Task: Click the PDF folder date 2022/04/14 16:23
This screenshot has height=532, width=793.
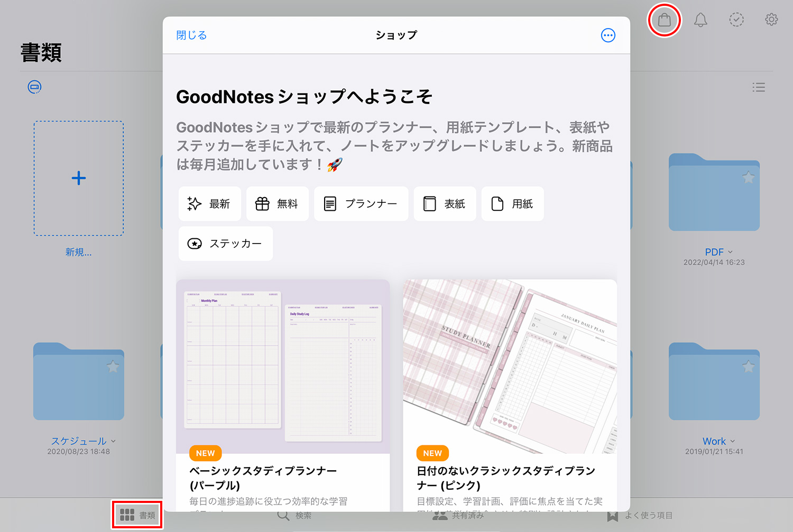Action: pyautogui.click(x=714, y=263)
